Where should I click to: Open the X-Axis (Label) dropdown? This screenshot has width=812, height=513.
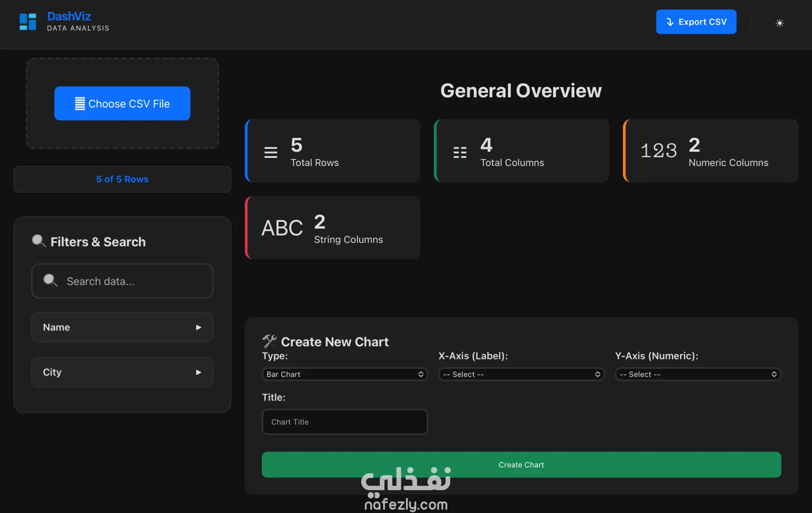pyautogui.click(x=521, y=374)
